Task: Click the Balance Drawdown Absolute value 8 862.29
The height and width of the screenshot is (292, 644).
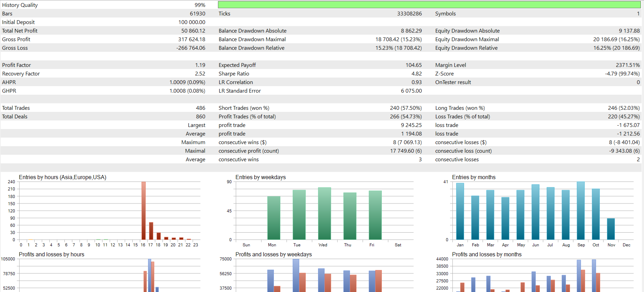Action: click(411, 31)
